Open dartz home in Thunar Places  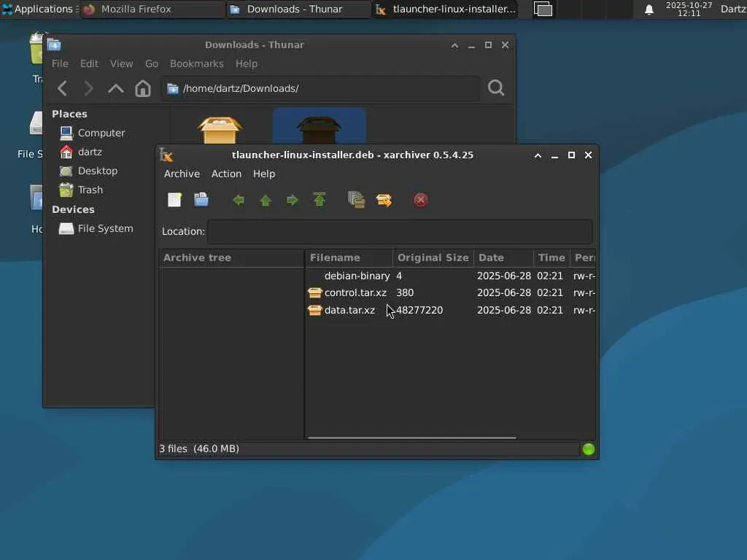[90, 152]
